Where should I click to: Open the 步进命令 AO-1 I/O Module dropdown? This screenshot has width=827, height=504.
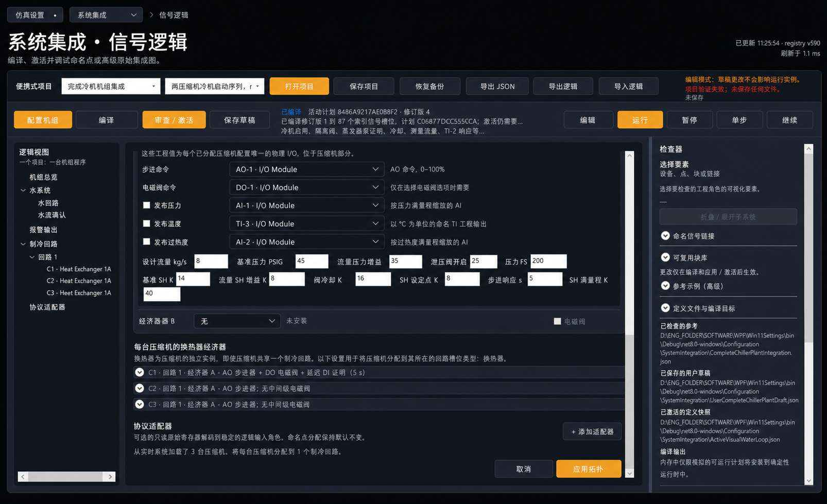tap(306, 169)
